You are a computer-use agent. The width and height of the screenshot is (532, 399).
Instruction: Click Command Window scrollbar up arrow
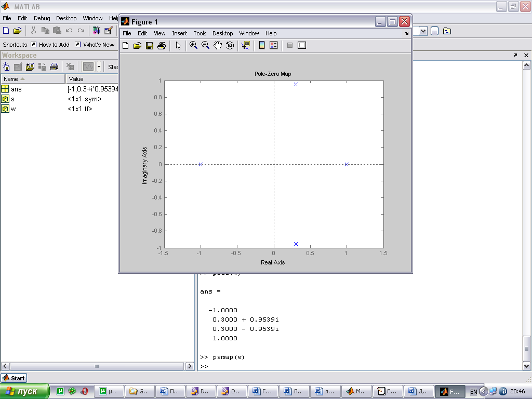[x=527, y=65]
